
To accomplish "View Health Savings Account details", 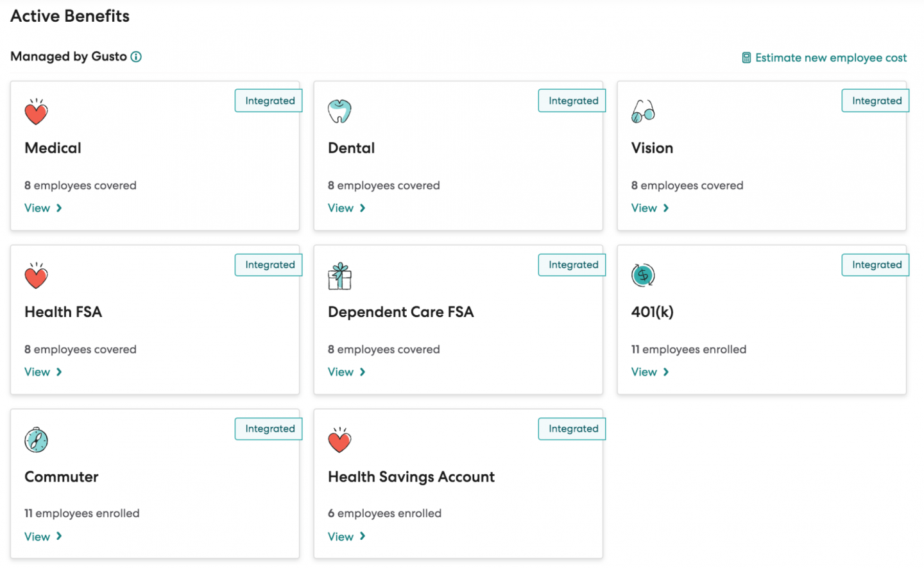I will [x=346, y=537].
